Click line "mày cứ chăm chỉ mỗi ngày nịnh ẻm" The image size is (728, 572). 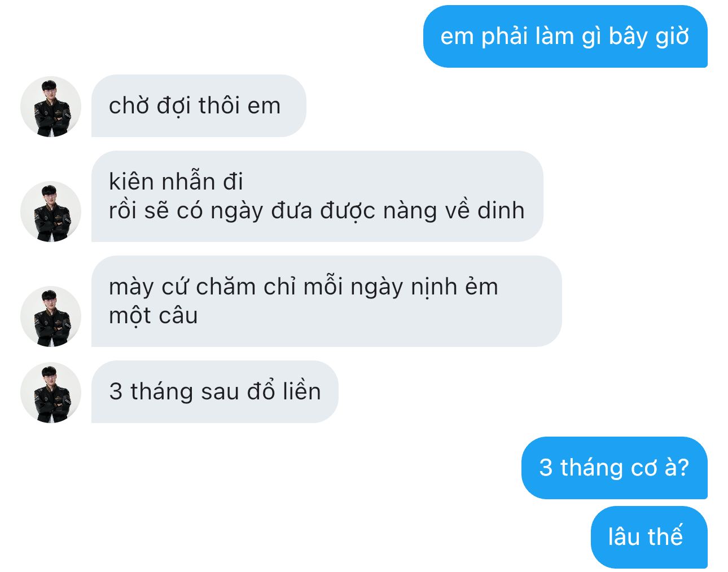[x=304, y=287]
